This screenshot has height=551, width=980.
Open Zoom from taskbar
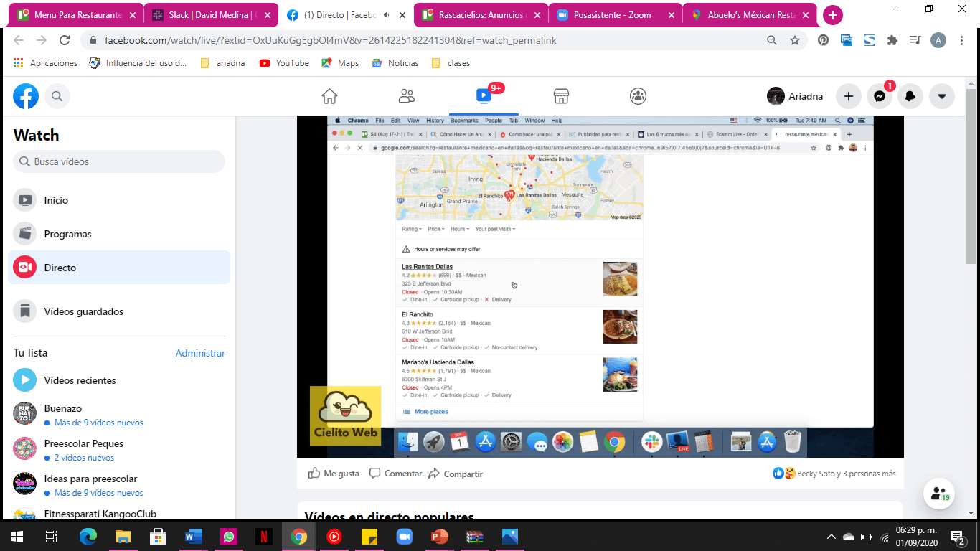click(405, 536)
